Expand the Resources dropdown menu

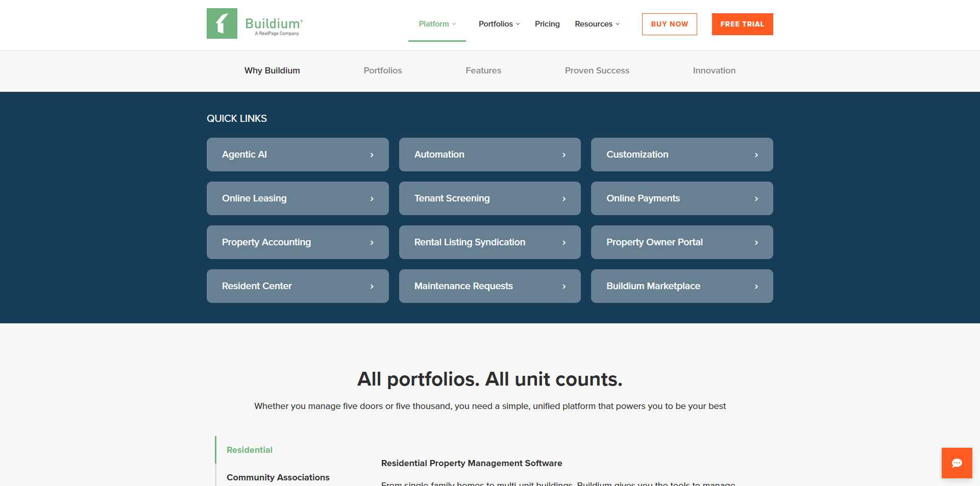(597, 24)
